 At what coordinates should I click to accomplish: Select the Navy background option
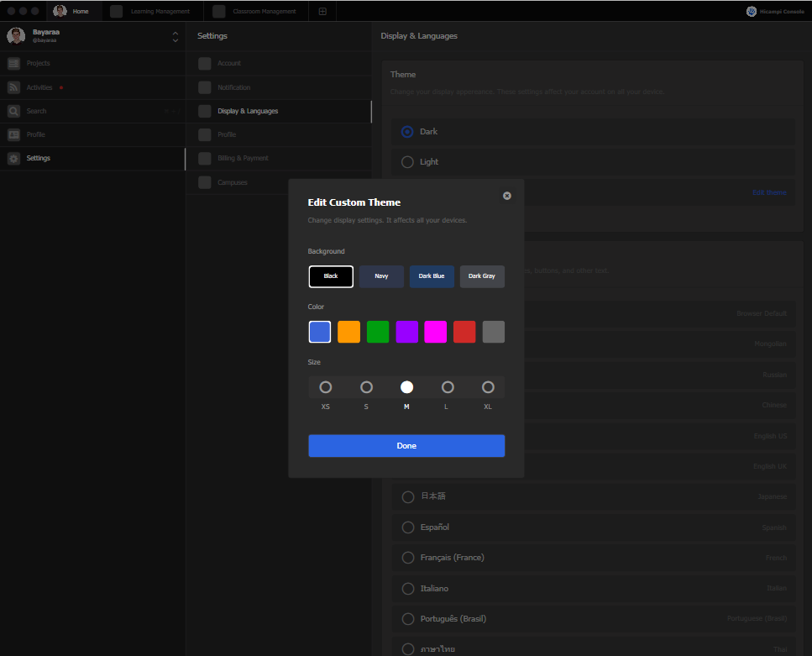point(381,276)
